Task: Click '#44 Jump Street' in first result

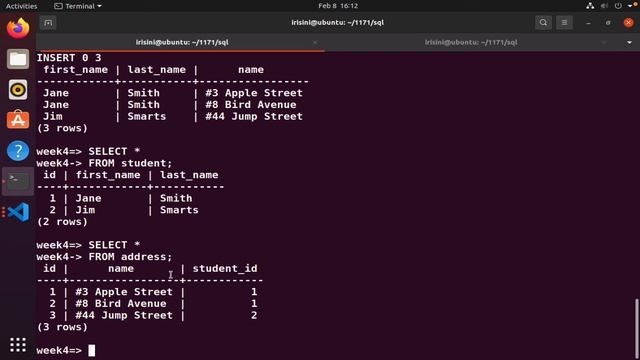Action: 254,116
